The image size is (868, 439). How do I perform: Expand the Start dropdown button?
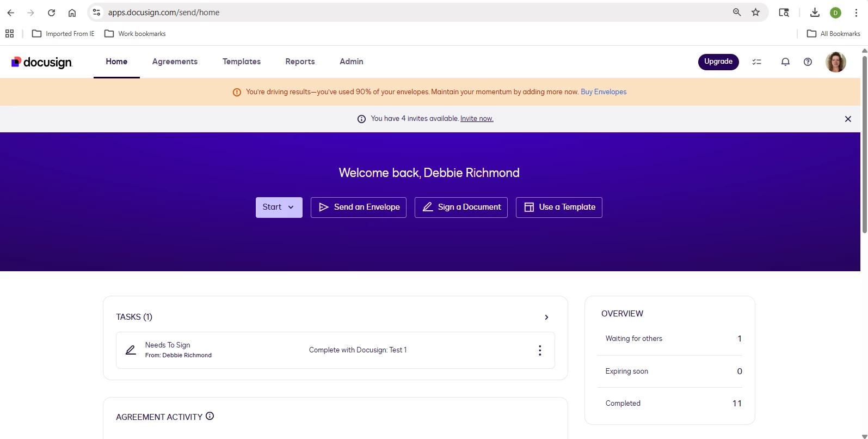[279, 207]
